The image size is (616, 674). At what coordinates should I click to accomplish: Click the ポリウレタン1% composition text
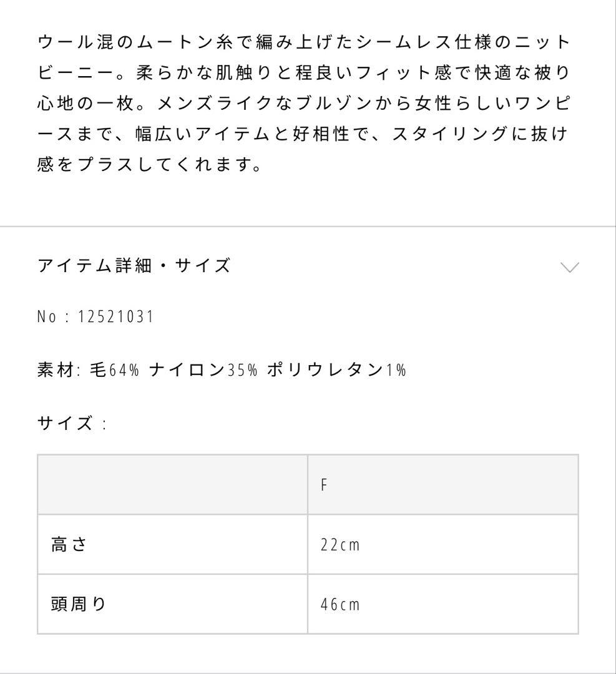point(336,369)
